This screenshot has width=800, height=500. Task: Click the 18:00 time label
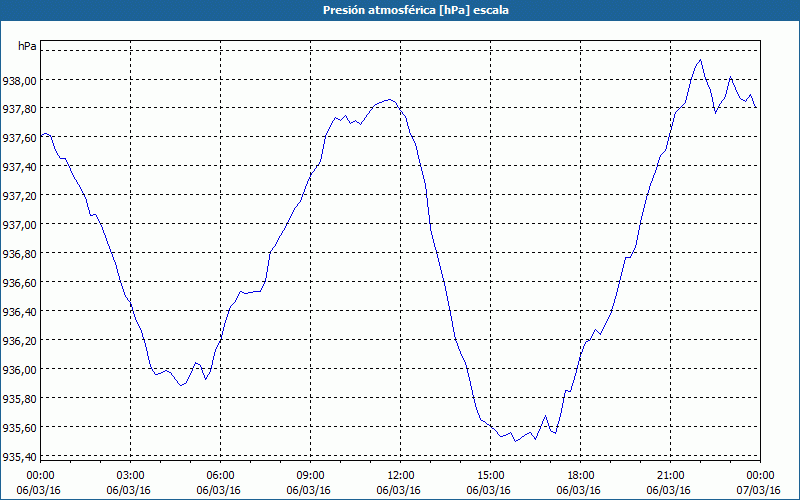coord(581,476)
